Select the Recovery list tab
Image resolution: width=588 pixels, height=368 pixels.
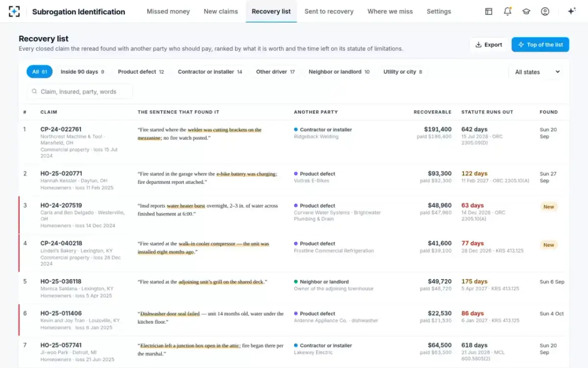(271, 11)
